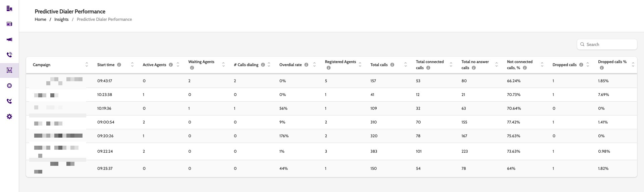The width and height of the screenshot is (644, 192).
Task: Select start time 09:00:54 cell
Action: click(106, 122)
